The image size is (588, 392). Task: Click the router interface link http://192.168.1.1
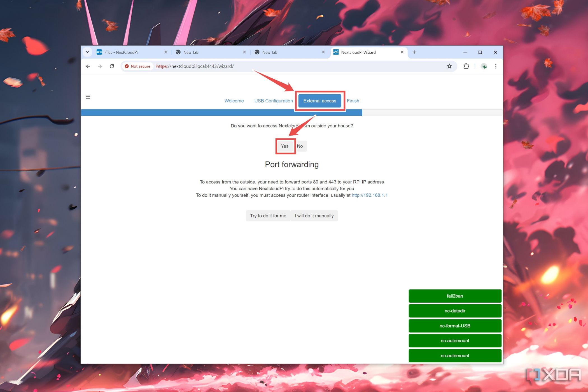(369, 195)
